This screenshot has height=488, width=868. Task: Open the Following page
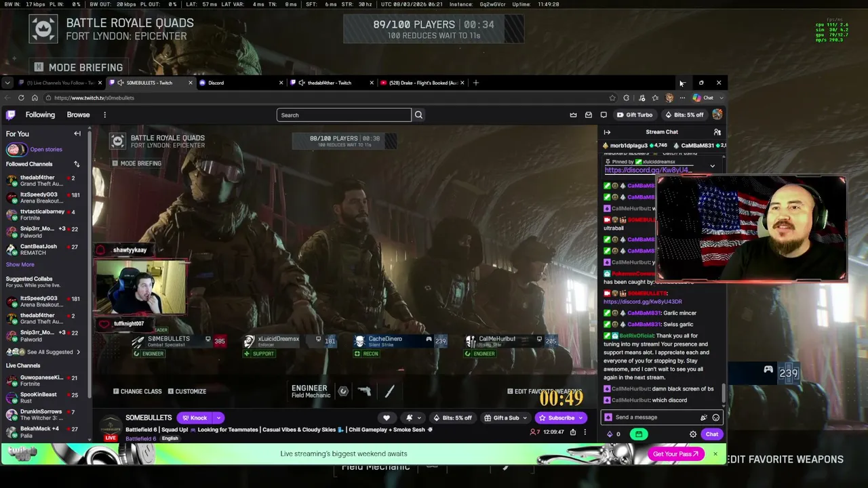pyautogui.click(x=40, y=115)
